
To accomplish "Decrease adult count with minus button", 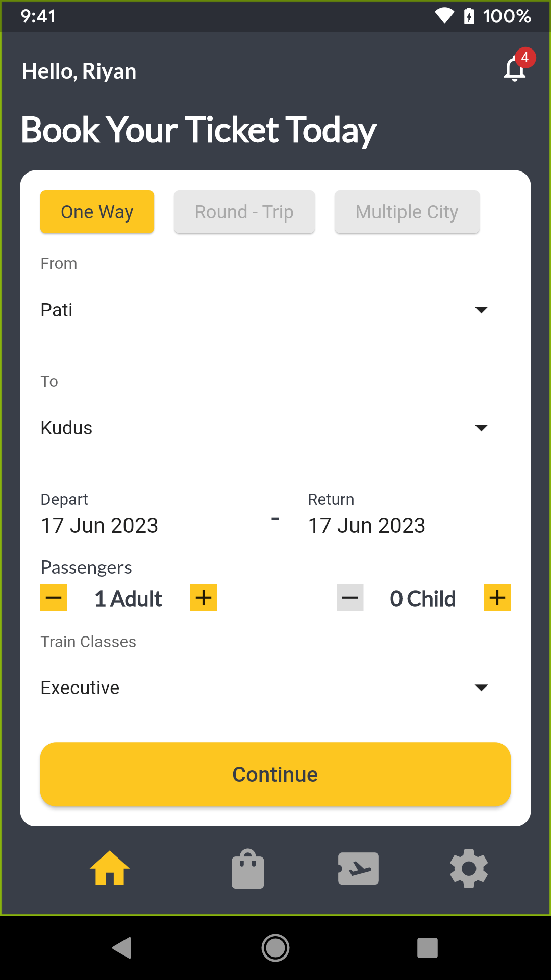I will coord(53,598).
